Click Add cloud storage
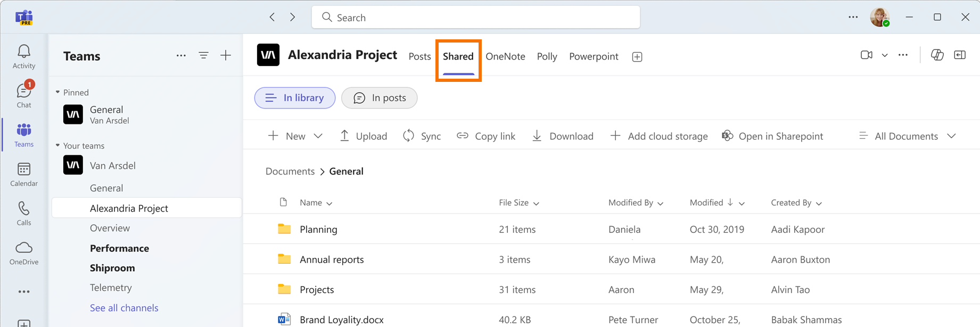Viewport: 980px width, 327px height. [659, 136]
